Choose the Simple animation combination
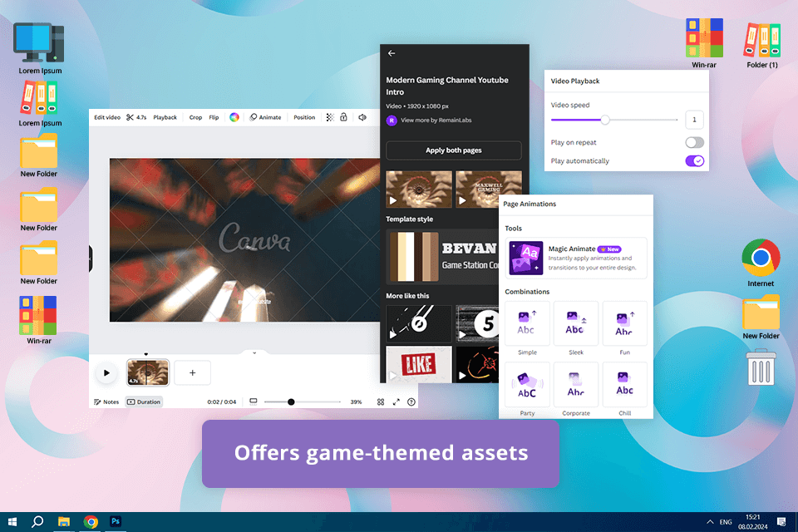Viewport: 798px width, 532px height. coord(527,323)
